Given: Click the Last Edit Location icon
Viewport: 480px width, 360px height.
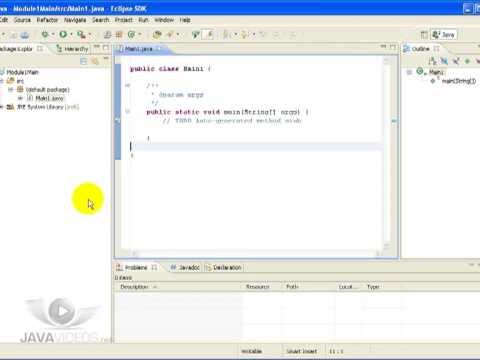Looking at the screenshot, I should pyautogui.click(x=263, y=34).
